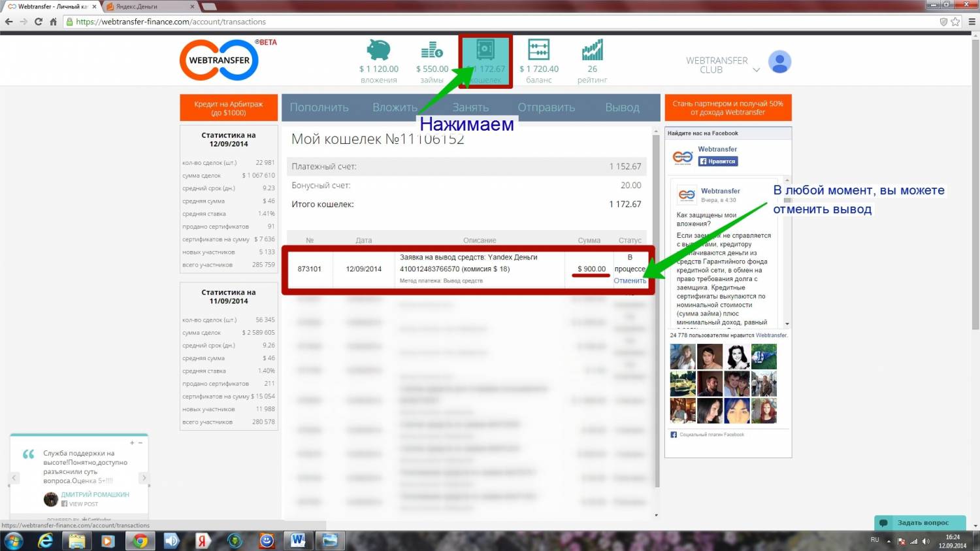Open the Занять menu item
The width and height of the screenshot is (980, 551).
point(470,107)
